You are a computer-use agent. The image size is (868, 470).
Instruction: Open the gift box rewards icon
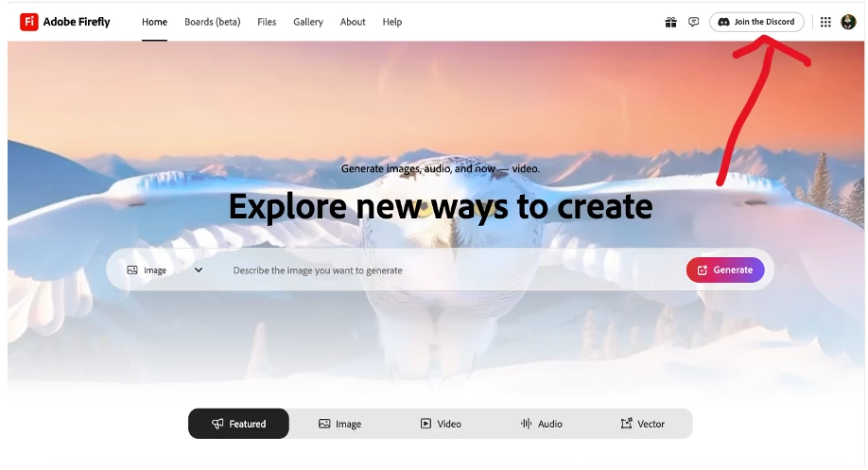coord(670,22)
